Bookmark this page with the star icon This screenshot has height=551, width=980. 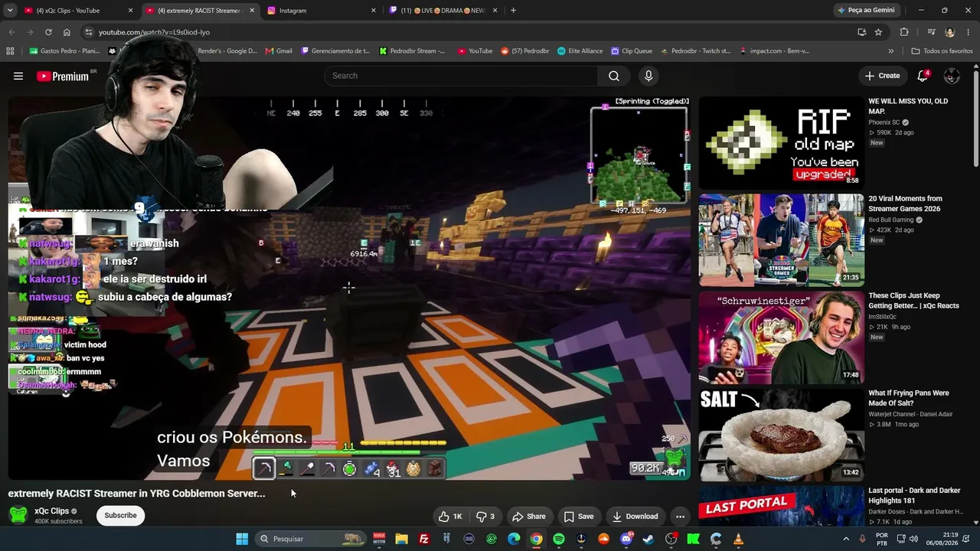(878, 32)
